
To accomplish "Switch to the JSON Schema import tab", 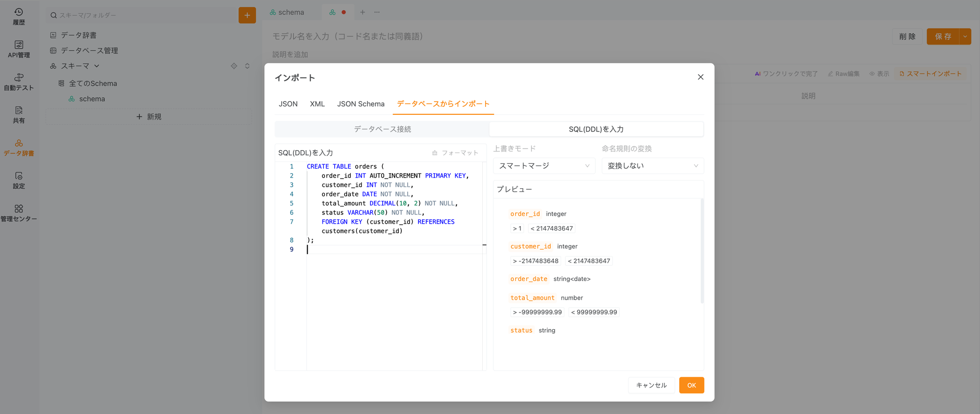I will click(361, 104).
